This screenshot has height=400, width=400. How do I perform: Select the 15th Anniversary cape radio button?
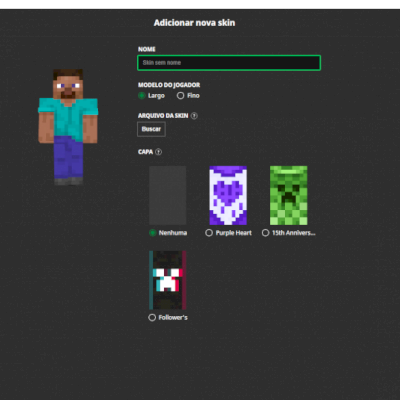coord(265,233)
